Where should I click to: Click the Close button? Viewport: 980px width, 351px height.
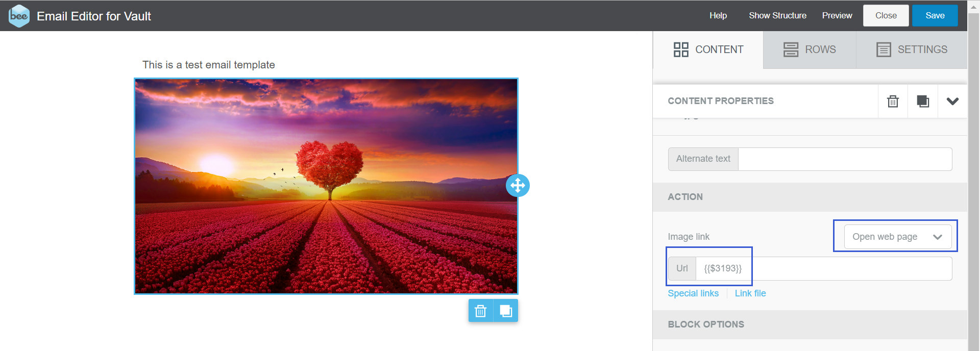point(886,16)
